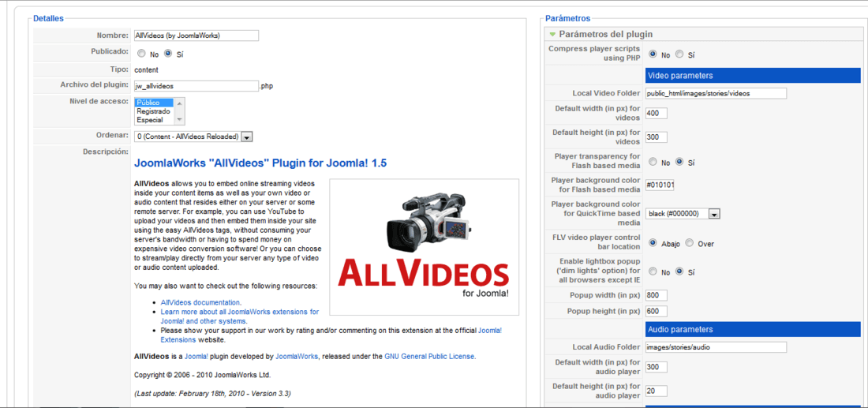Image resolution: width=868 pixels, height=408 pixels.
Task: Open the AllVideos documentation link
Action: coord(200,302)
